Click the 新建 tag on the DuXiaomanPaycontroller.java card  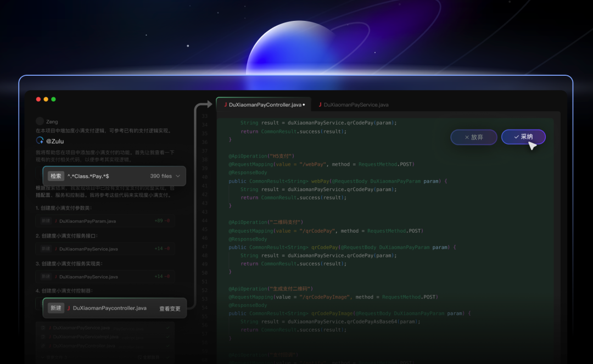56,308
